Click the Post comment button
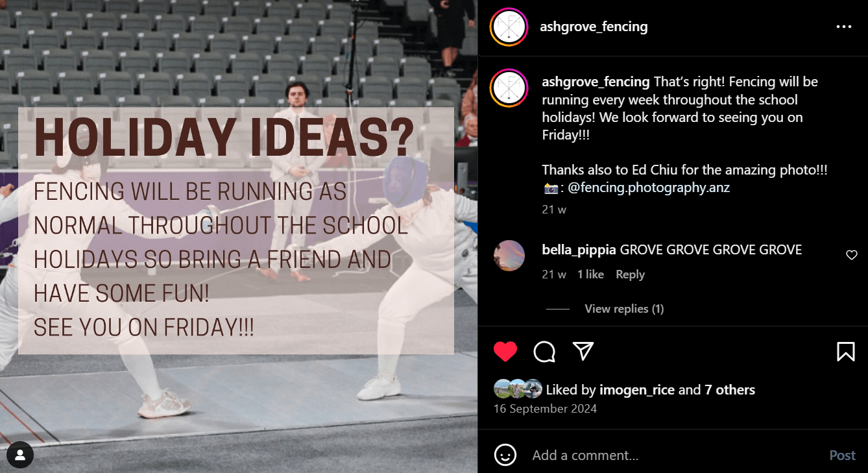The image size is (868, 473). tap(842, 455)
